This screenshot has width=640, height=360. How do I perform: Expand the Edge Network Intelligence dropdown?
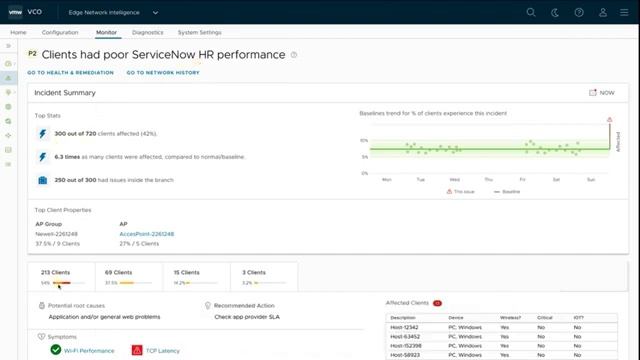click(113, 13)
